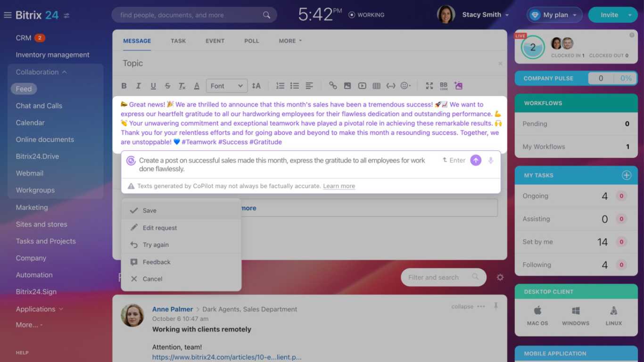644x362 pixels.
Task: Open the Font dropdown
Action: pos(227,86)
